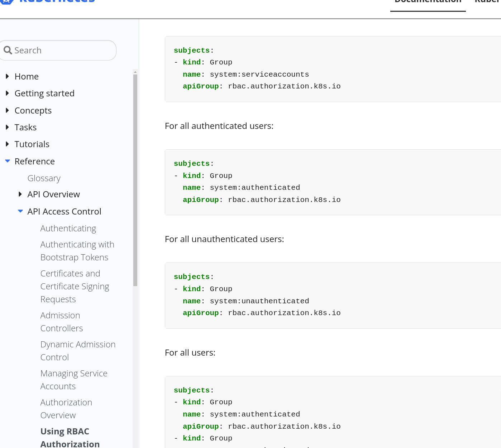Image resolution: width=501 pixels, height=448 pixels.
Task: Expand the Home section
Action: [x=7, y=76]
